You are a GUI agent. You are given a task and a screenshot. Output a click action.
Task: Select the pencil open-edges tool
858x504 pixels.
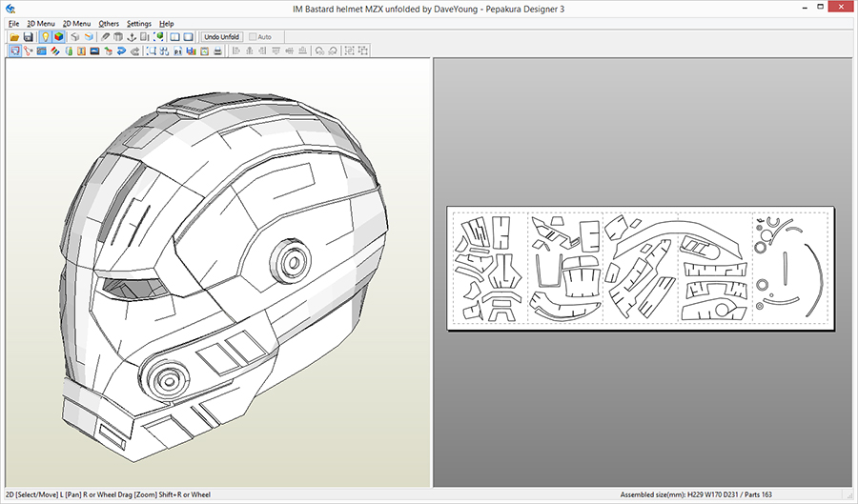(105, 37)
